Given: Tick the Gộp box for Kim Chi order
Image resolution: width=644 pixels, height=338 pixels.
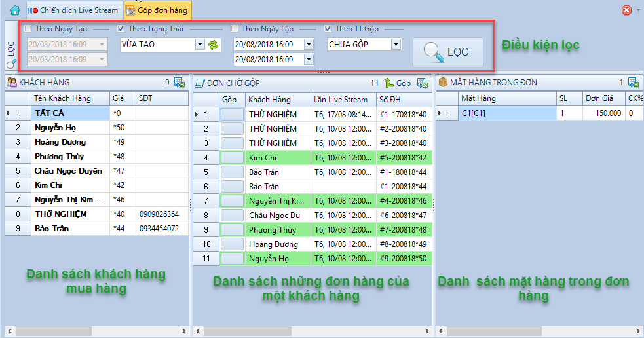Looking at the screenshot, I should 232,157.
